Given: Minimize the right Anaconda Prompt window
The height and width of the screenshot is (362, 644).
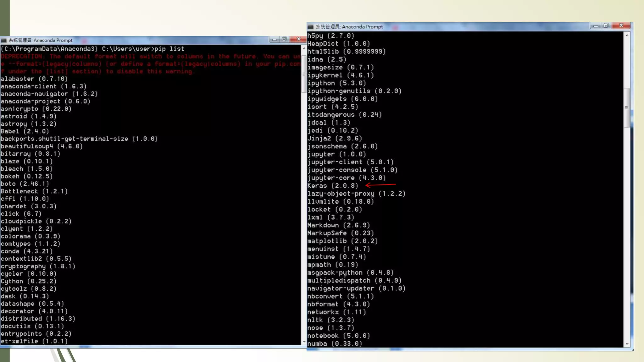Looking at the screenshot, I should pos(596,26).
